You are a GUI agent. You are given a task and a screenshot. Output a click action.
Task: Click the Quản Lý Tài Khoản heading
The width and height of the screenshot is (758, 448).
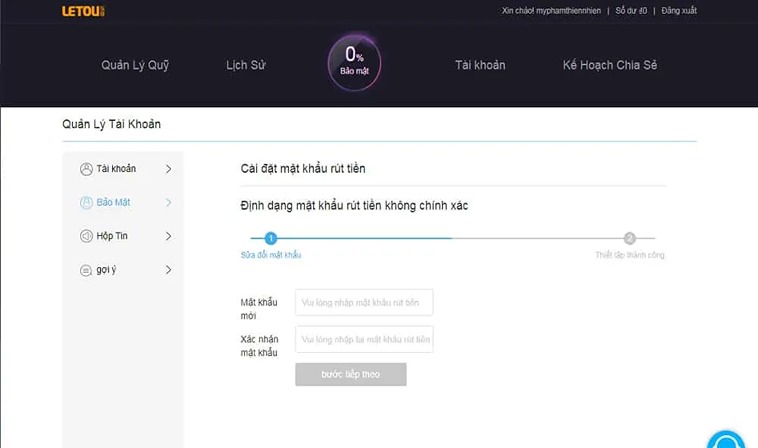coord(112,124)
